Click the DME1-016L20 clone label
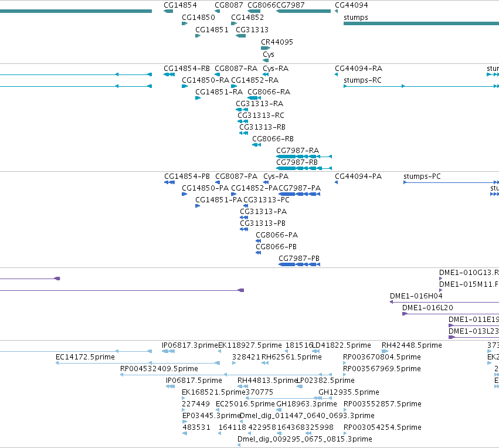 pyautogui.click(x=427, y=308)
